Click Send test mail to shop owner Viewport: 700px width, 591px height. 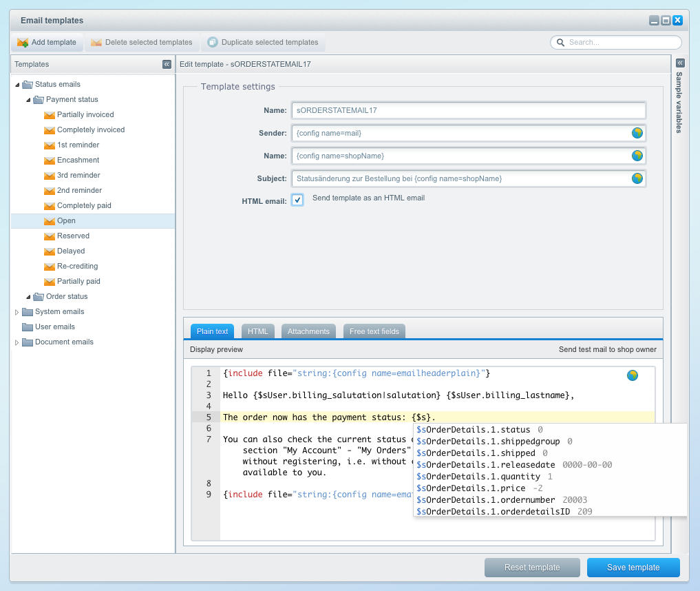(607, 349)
